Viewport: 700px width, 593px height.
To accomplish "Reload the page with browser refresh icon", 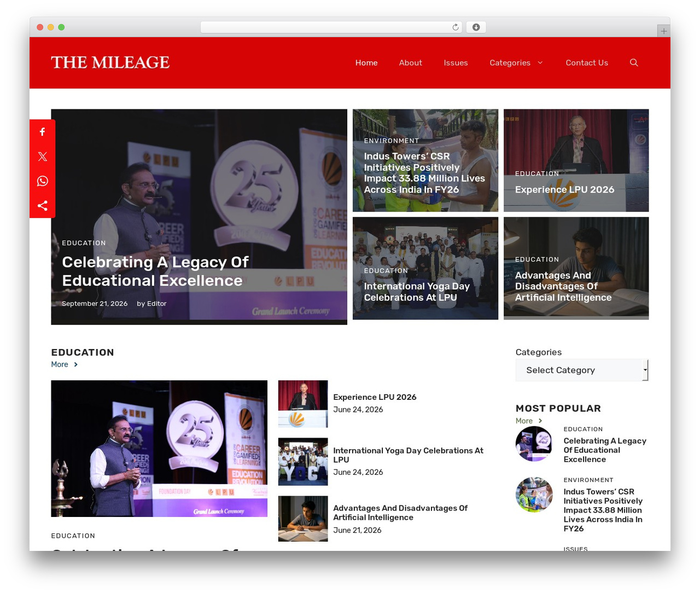I will (455, 27).
